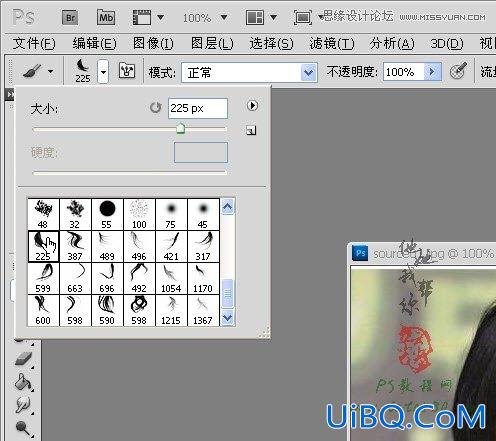Reset brush to original size icon
The image size is (496, 441).
[x=155, y=108]
